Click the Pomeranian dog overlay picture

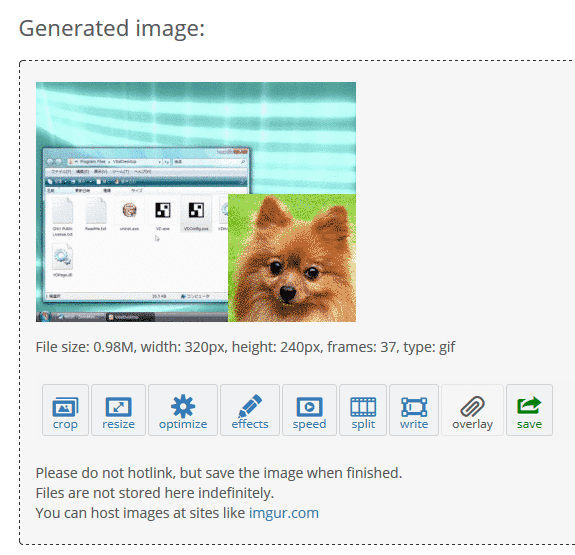coord(292,258)
